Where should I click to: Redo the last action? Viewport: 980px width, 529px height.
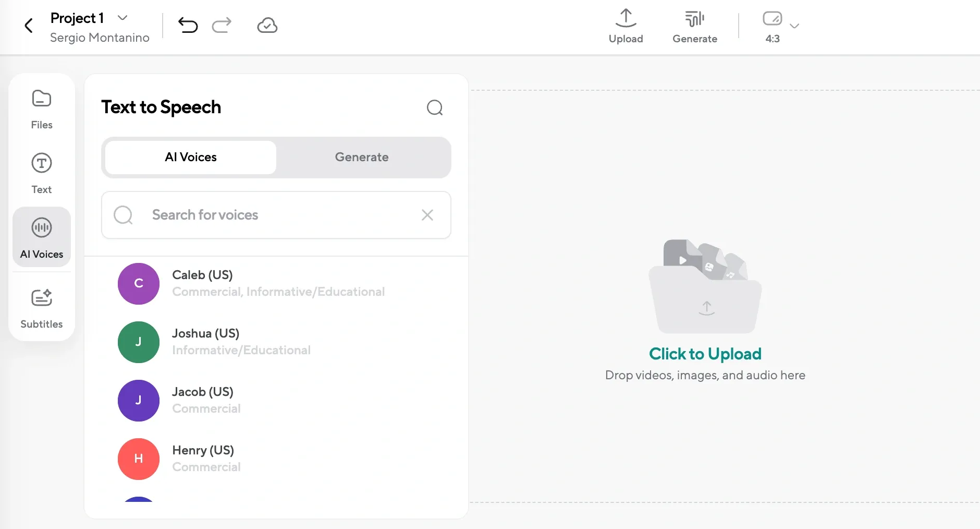tap(221, 25)
